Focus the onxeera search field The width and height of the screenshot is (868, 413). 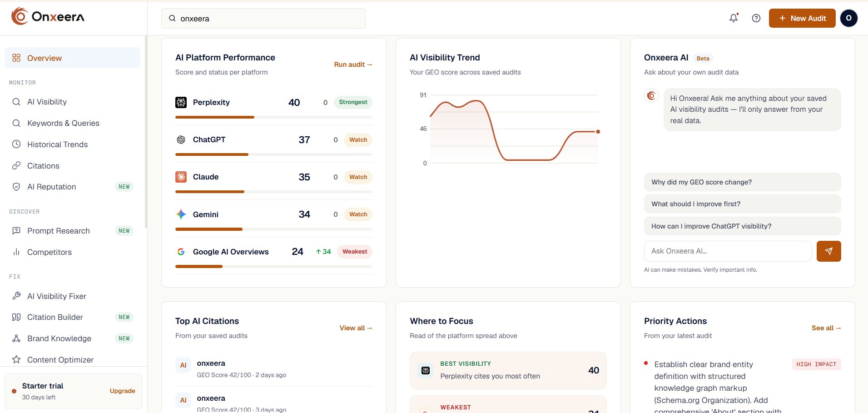[263, 18]
